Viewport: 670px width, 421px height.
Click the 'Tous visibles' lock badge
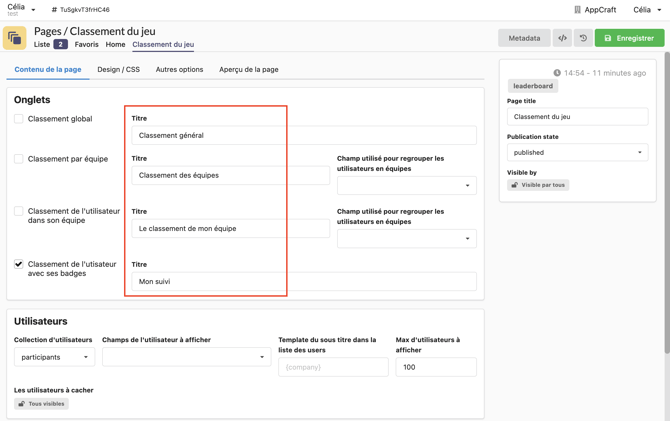tap(41, 404)
